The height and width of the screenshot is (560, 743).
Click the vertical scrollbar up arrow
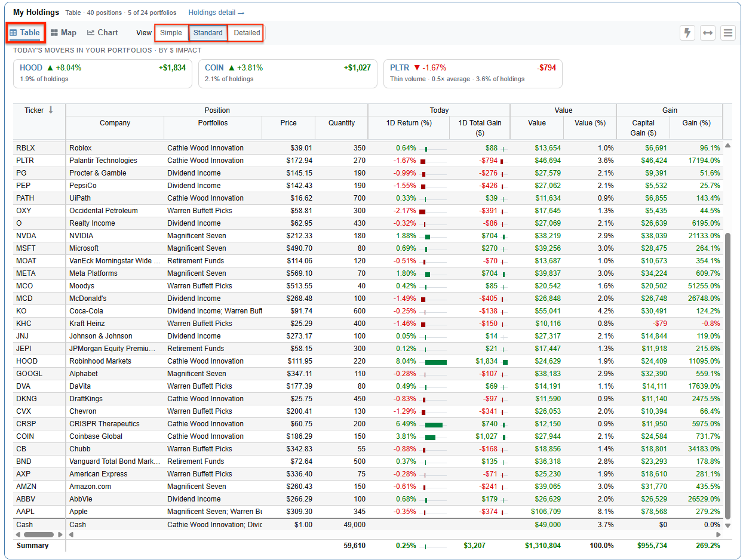click(727, 146)
